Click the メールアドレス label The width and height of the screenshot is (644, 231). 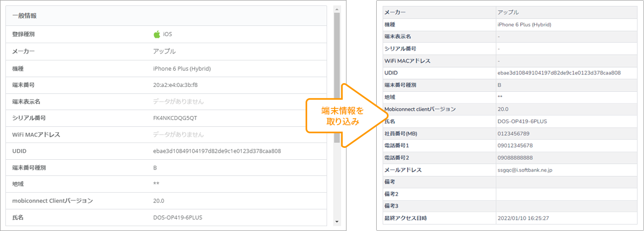(403, 170)
